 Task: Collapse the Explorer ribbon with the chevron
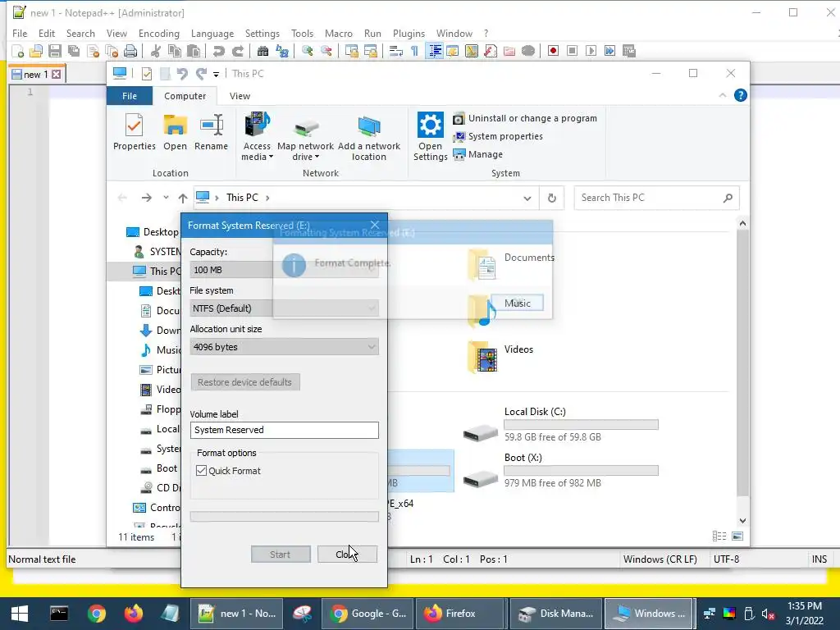tap(722, 95)
